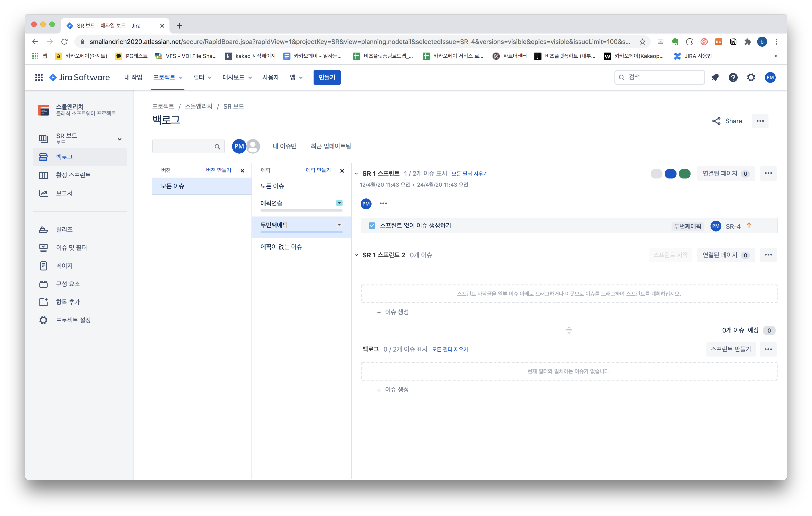Open the Jira app switcher grid icon
The image size is (812, 516).
pyautogui.click(x=39, y=77)
